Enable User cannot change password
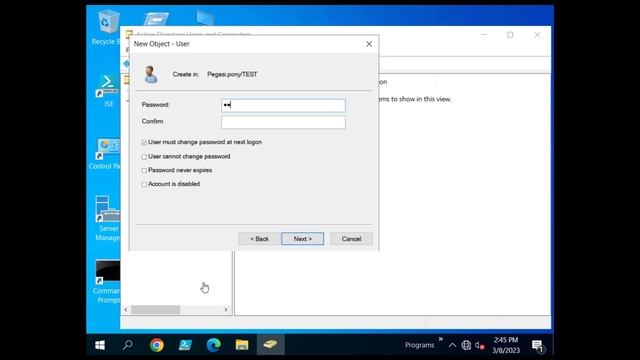Viewport: 640px width, 360px height. click(x=144, y=157)
